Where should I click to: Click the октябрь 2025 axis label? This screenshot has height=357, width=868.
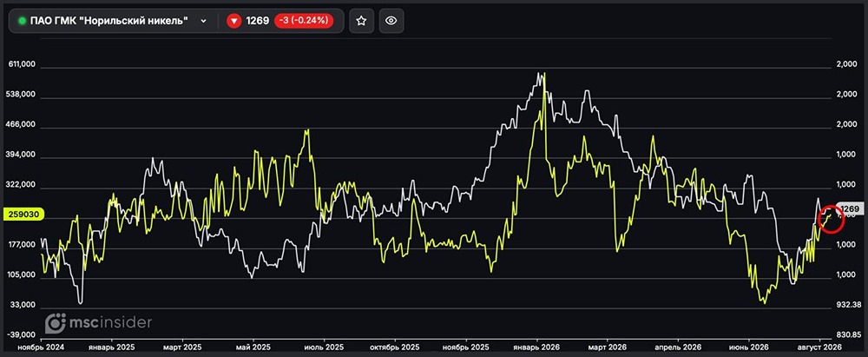(395, 346)
